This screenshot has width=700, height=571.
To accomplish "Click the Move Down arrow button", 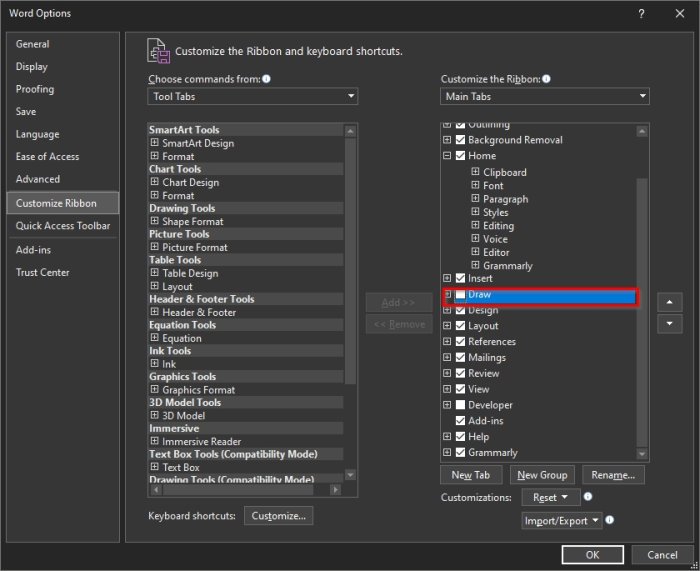I will tap(670, 324).
